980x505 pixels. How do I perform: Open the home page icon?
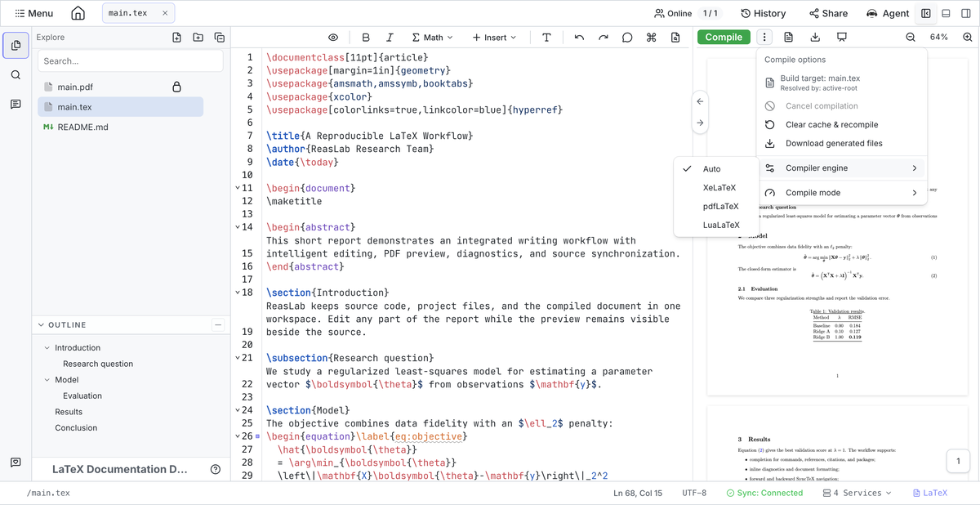pyautogui.click(x=78, y=13)
